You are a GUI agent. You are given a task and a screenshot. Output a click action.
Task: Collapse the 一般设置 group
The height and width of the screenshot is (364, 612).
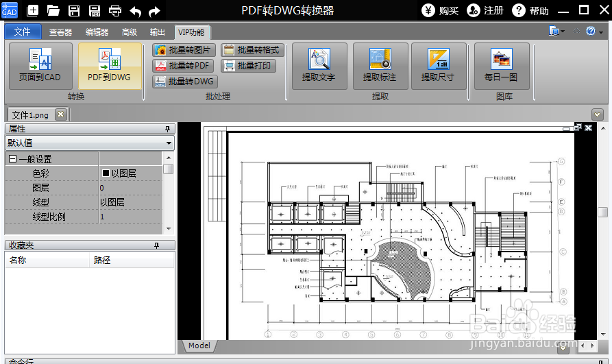click(13, 159)
